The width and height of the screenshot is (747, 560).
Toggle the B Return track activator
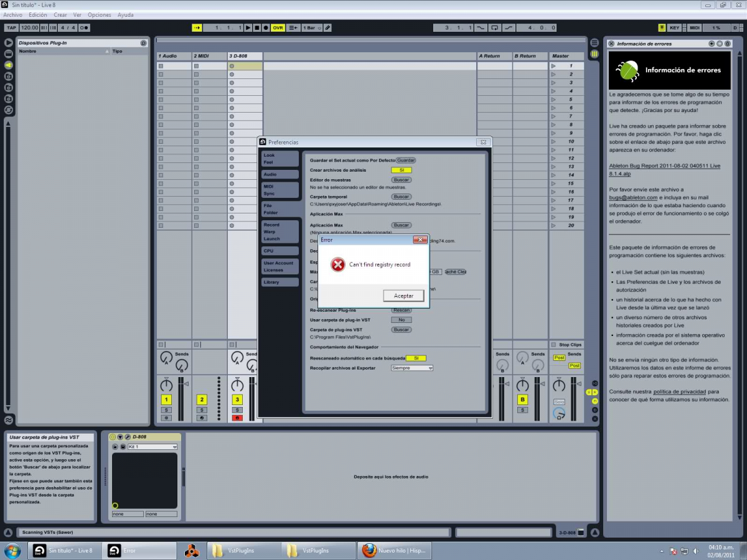(x=522, y=399)
